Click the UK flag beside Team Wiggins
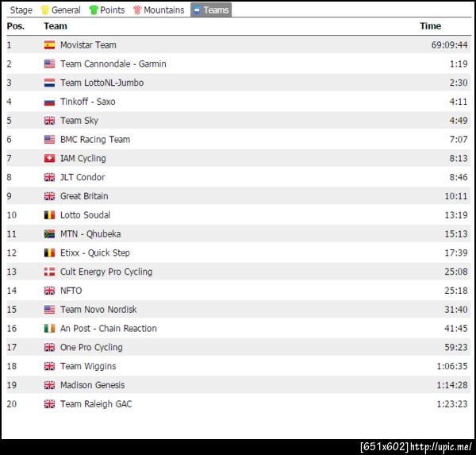 (x=49, y=366)
